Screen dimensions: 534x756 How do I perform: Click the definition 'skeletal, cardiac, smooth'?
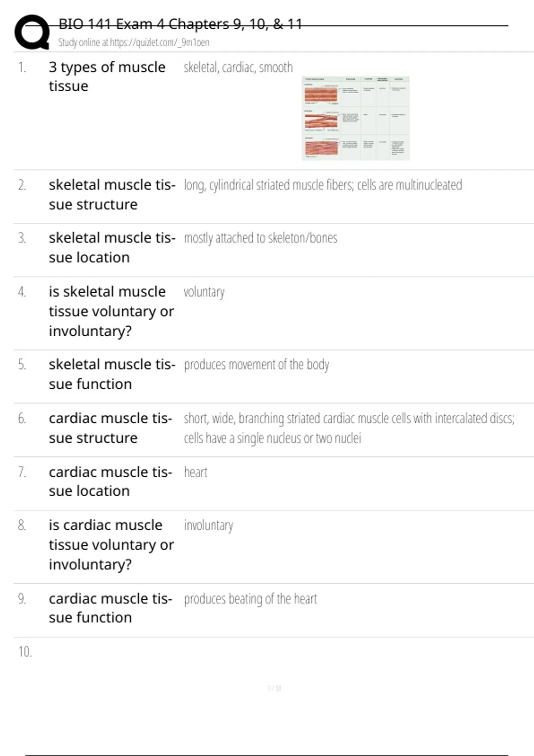point(238,68)
